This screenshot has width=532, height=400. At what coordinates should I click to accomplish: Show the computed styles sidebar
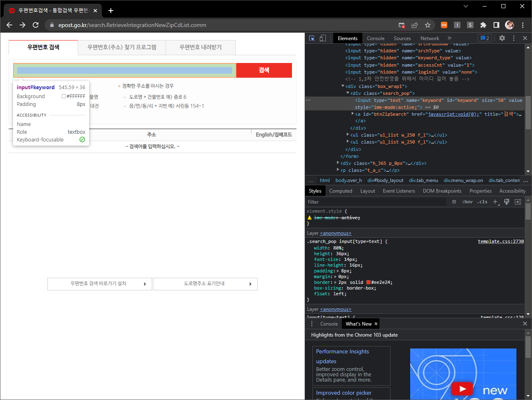pyautogui.click(x=518, y=202)
